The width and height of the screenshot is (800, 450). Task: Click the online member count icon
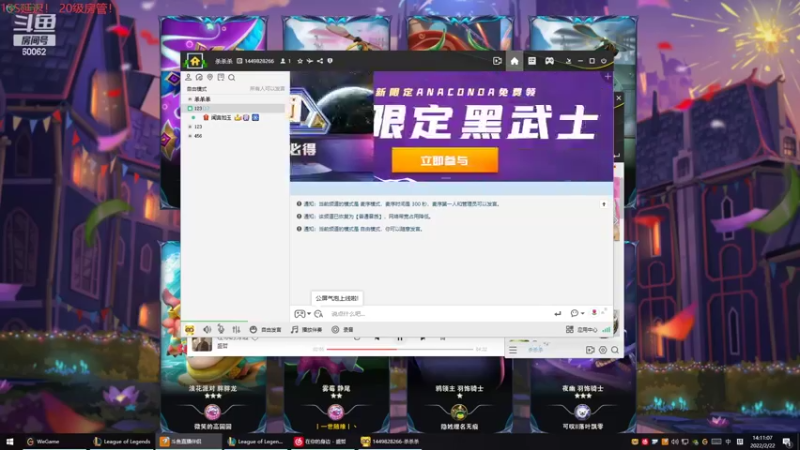[285, 61]
